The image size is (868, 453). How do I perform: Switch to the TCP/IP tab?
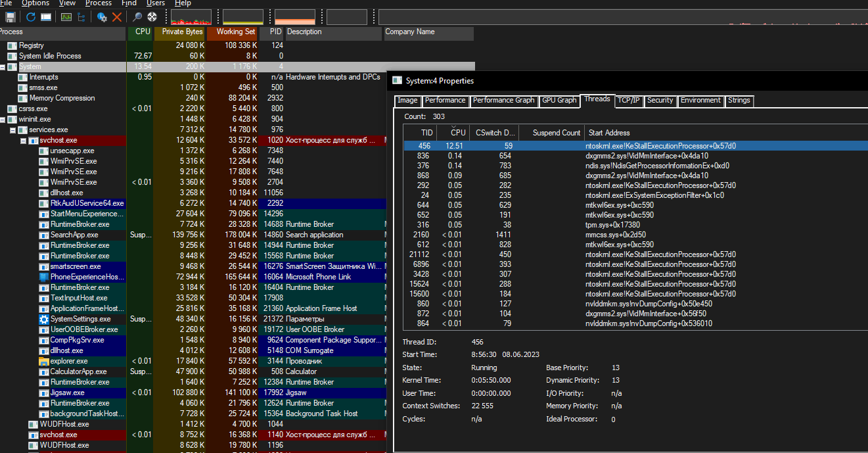coord(629,101)
